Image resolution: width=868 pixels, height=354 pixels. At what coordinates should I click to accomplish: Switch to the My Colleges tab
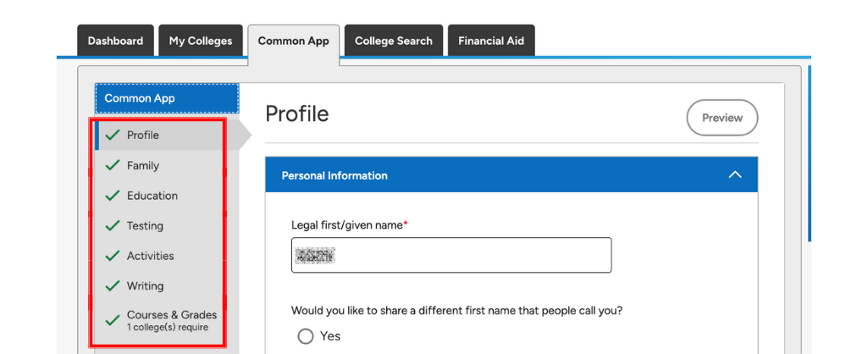[x=201, y=41]
